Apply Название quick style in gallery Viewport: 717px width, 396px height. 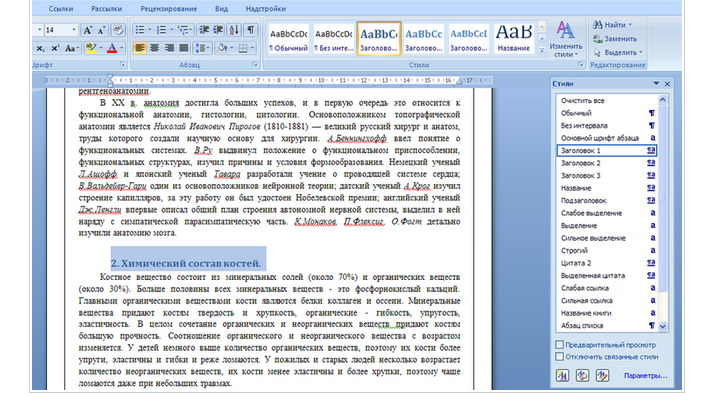[514, 38]
